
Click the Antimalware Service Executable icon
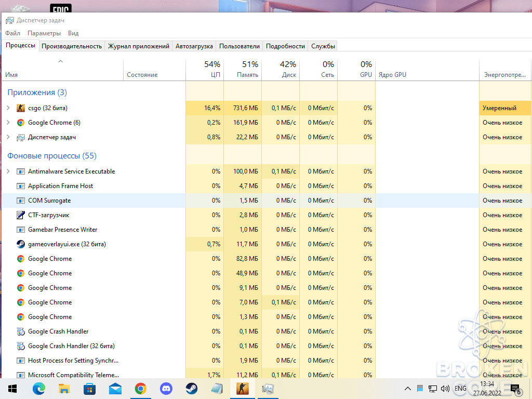[21, 171]
